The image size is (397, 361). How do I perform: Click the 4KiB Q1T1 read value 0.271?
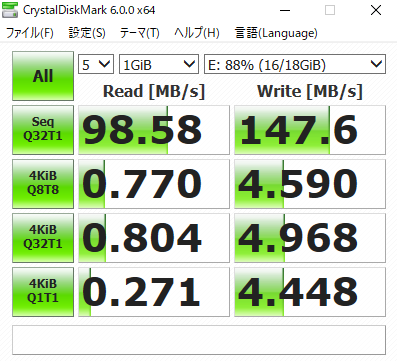point(154,292)
